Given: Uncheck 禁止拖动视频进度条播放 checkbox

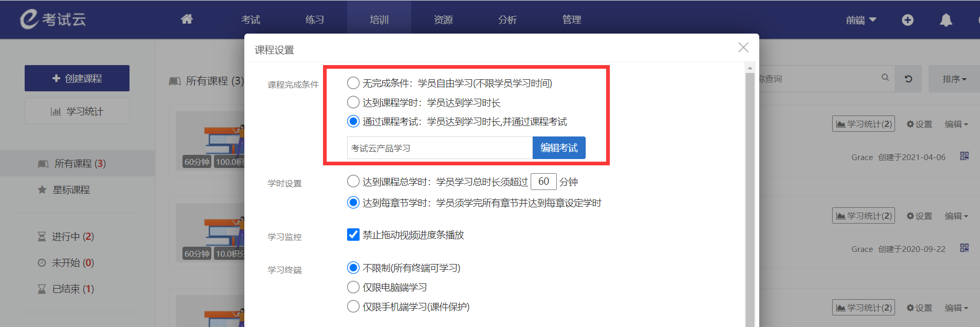Looking at the screenshot, I should pos(353,235).
